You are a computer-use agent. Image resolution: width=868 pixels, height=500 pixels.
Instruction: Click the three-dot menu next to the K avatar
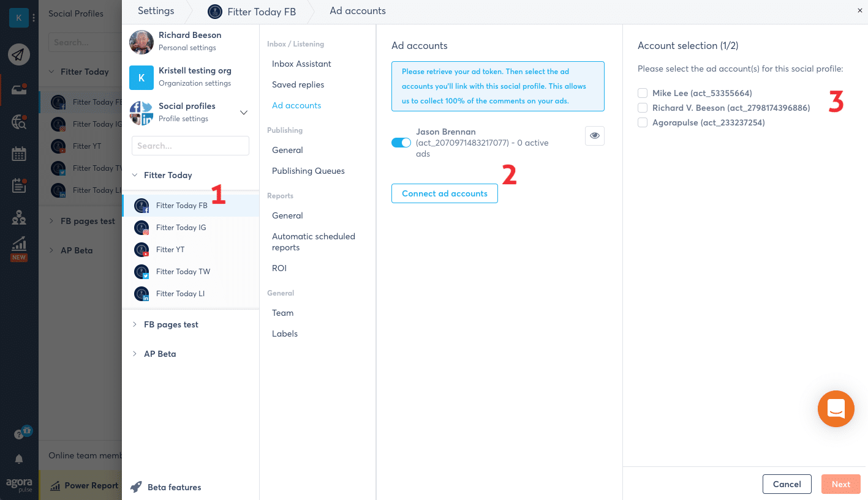(34, 18)
